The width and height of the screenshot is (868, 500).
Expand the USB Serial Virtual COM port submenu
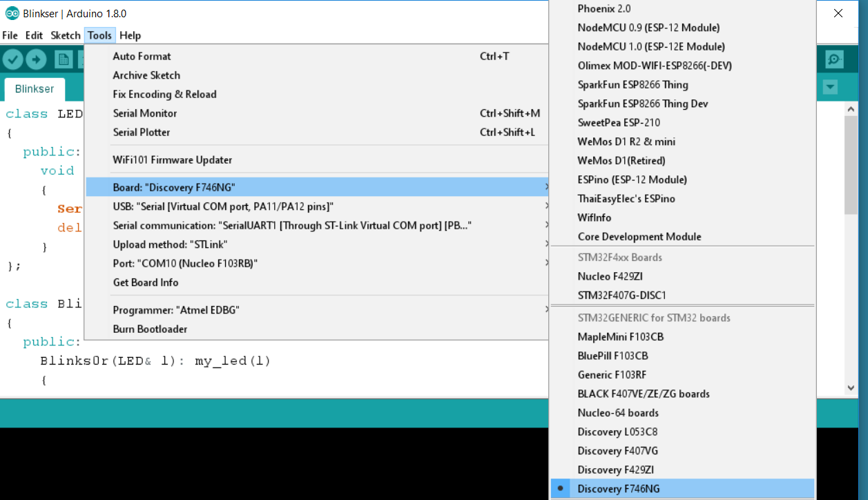[x=317, y=206]
